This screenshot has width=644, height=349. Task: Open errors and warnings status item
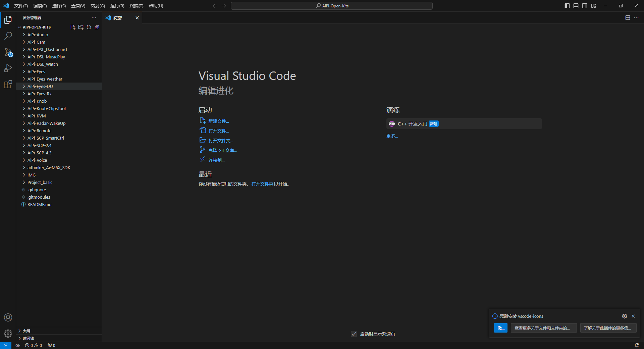pos(34,345)
